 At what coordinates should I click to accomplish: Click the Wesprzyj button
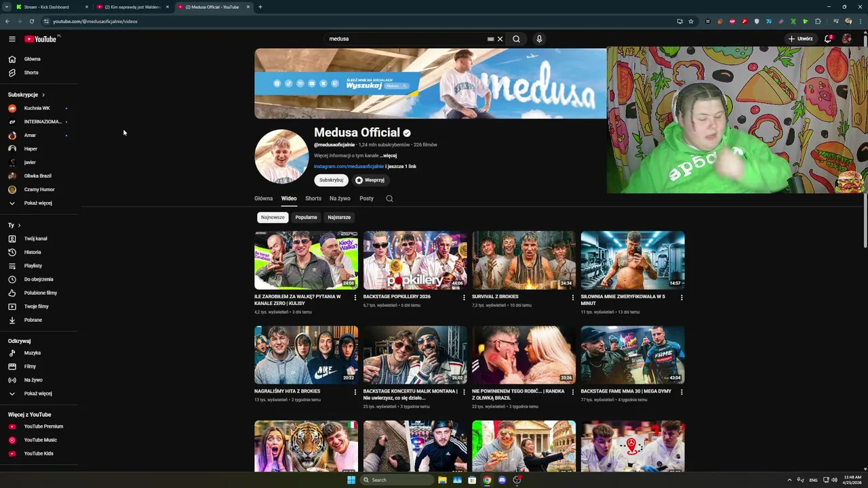[x=370, y=180]
